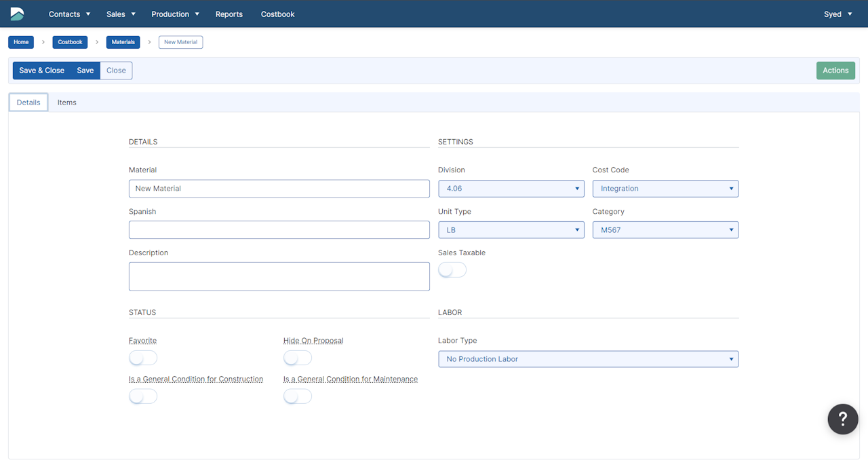Go to Costbook breadcrumb link

[x=70, y=42]
